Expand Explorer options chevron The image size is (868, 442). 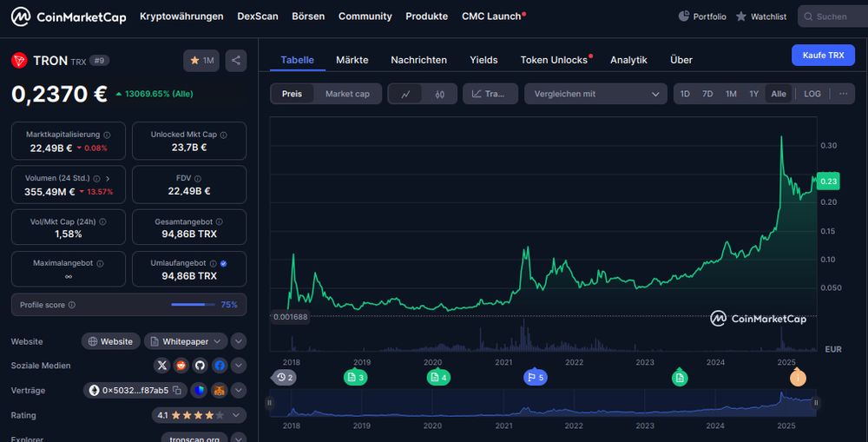[x=239, y=439]
